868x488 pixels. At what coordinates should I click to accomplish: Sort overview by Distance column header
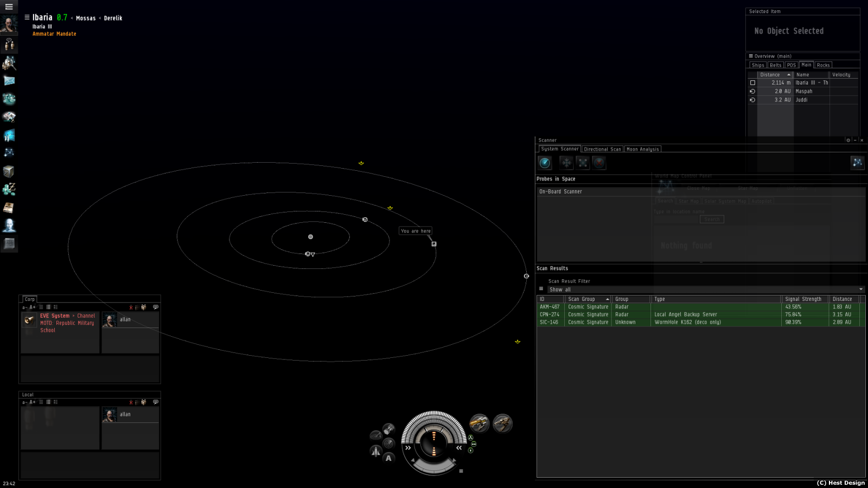click(775, 75)
